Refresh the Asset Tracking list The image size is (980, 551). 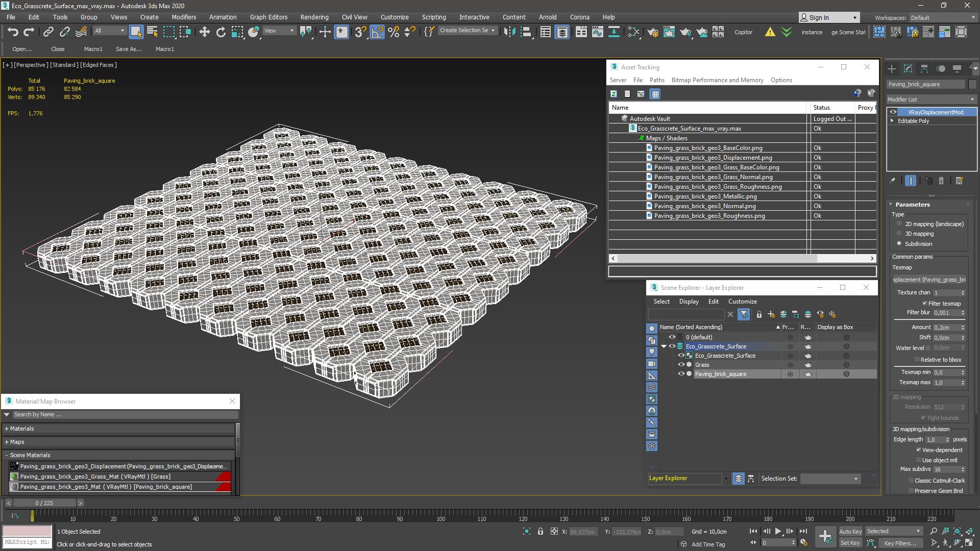click(x=614, y=94)
